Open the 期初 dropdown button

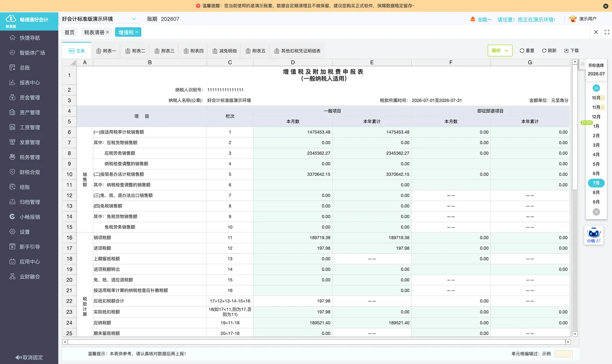(500, 50)
